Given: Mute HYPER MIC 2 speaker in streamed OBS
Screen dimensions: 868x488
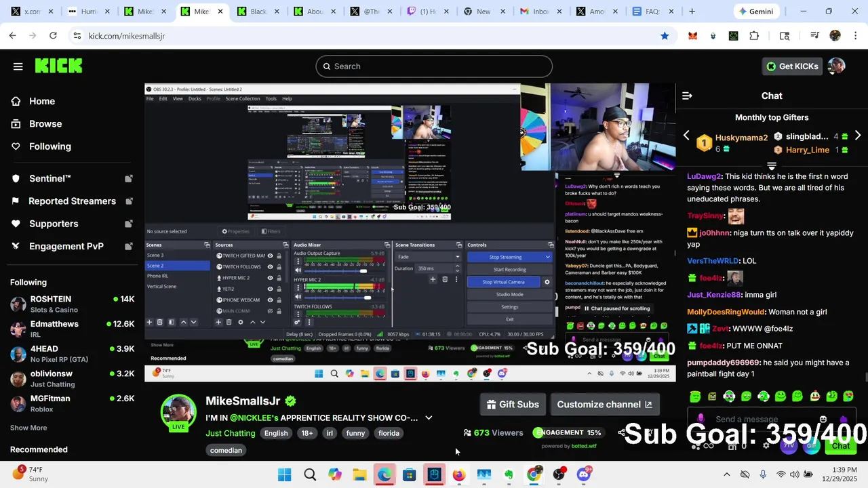Looking at the screenshot, I should point(298,298).
